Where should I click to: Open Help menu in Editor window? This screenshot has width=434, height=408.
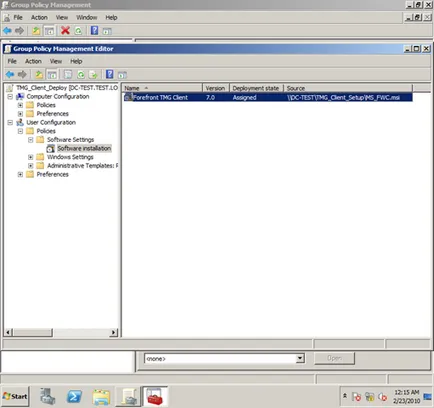[x=76, y=61]
